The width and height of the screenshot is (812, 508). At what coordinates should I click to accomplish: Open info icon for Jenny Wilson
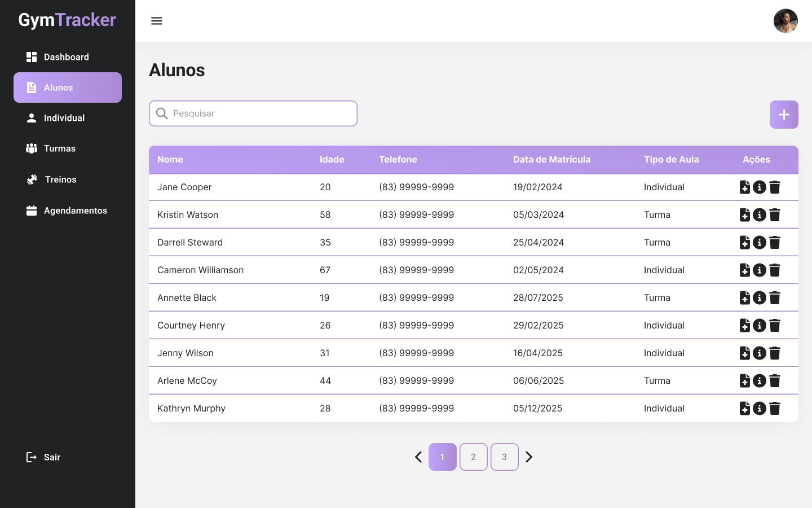click(x=760, y=353)
